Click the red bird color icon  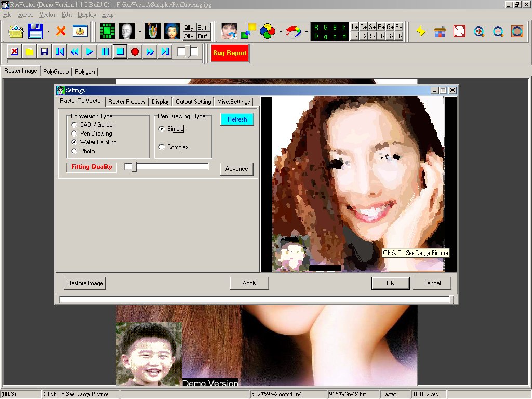click(293, 32)
